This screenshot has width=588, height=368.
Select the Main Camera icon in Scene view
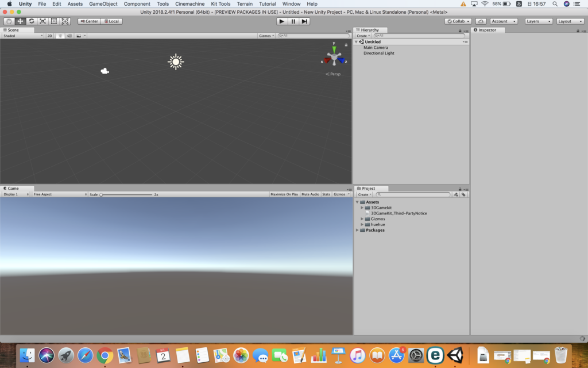coord(105,71)
